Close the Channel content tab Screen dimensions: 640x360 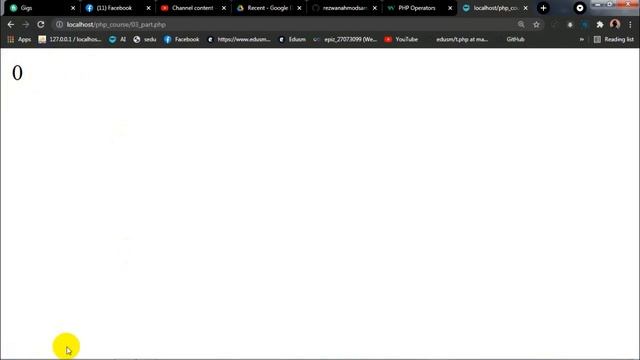point(224,8)
